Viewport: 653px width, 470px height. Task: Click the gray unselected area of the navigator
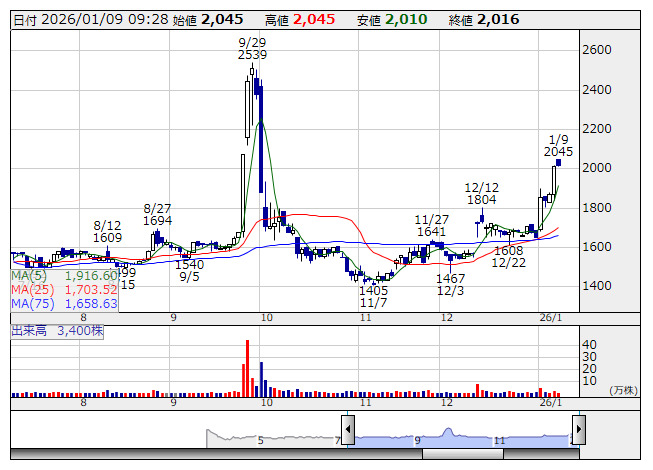point(273,438)
